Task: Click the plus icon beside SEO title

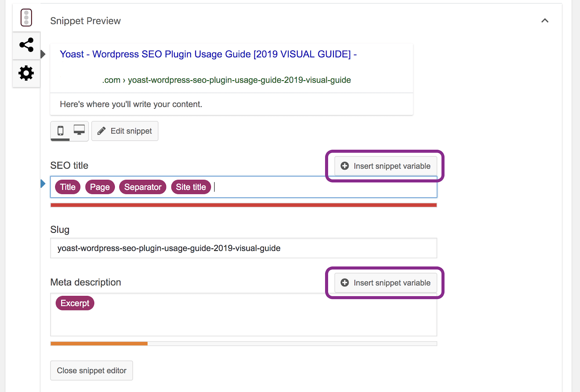Action: tap(345, 166)
